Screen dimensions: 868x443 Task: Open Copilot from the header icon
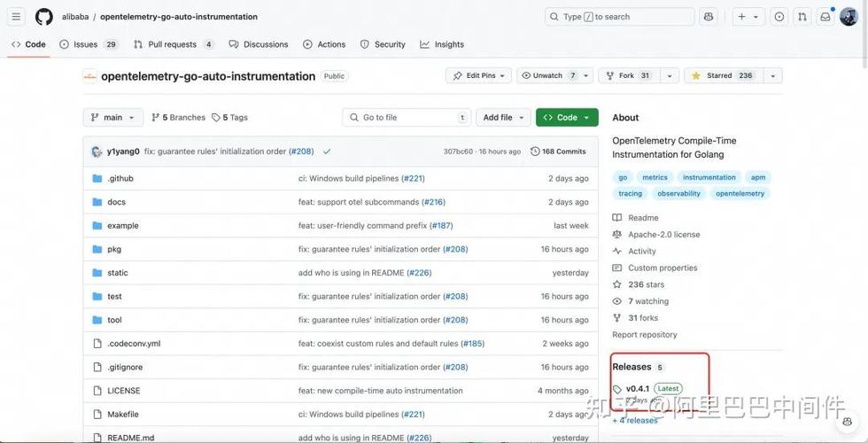coord(709,17)
